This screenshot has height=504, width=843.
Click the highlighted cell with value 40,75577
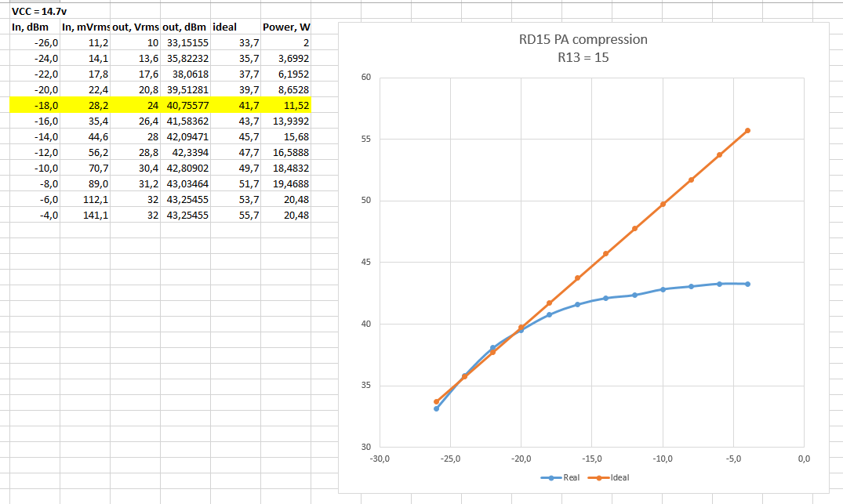coord(185,104)
